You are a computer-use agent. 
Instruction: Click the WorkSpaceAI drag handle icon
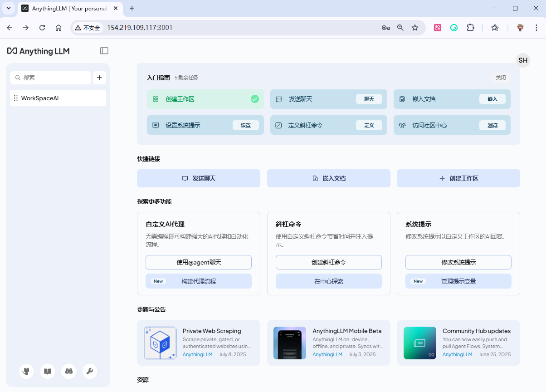tap(16, 98)
